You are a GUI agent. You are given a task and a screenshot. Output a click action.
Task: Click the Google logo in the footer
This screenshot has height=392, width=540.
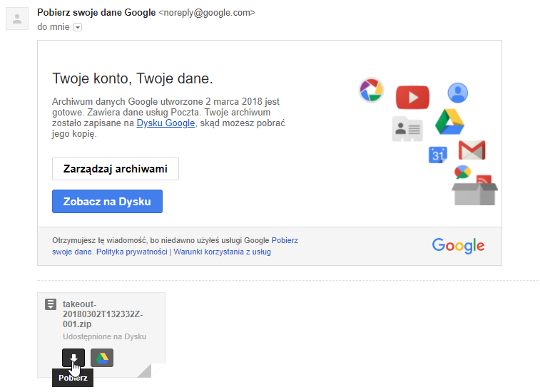coord(458,246)
